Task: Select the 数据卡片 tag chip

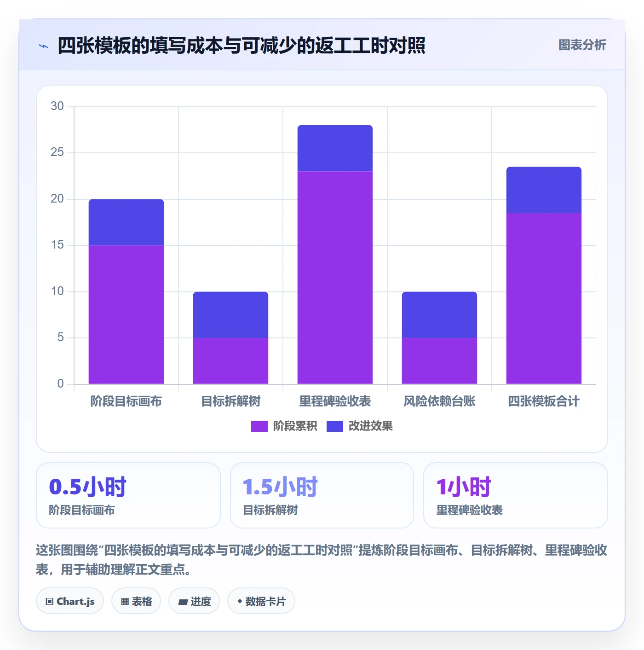Action: 261,601
